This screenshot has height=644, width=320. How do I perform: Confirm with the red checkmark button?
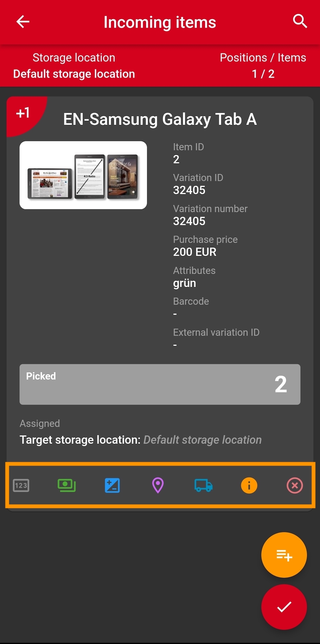[284, 607]
